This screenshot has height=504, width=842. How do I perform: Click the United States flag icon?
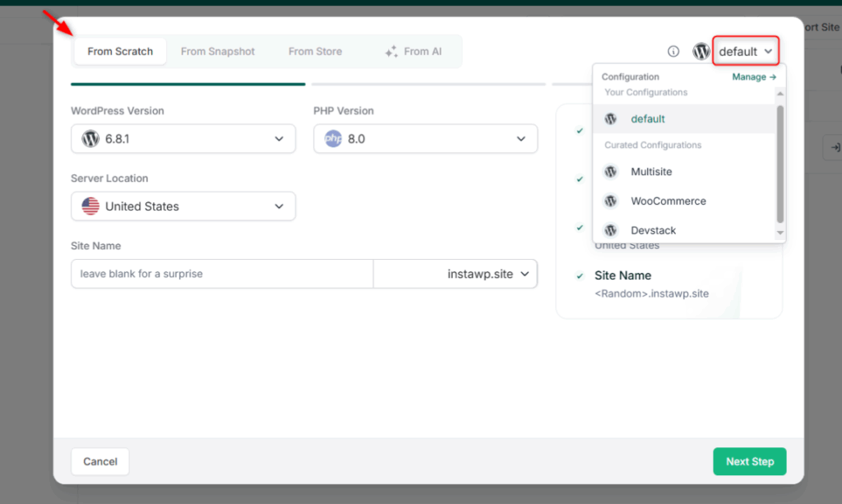[x=90, y=206]
